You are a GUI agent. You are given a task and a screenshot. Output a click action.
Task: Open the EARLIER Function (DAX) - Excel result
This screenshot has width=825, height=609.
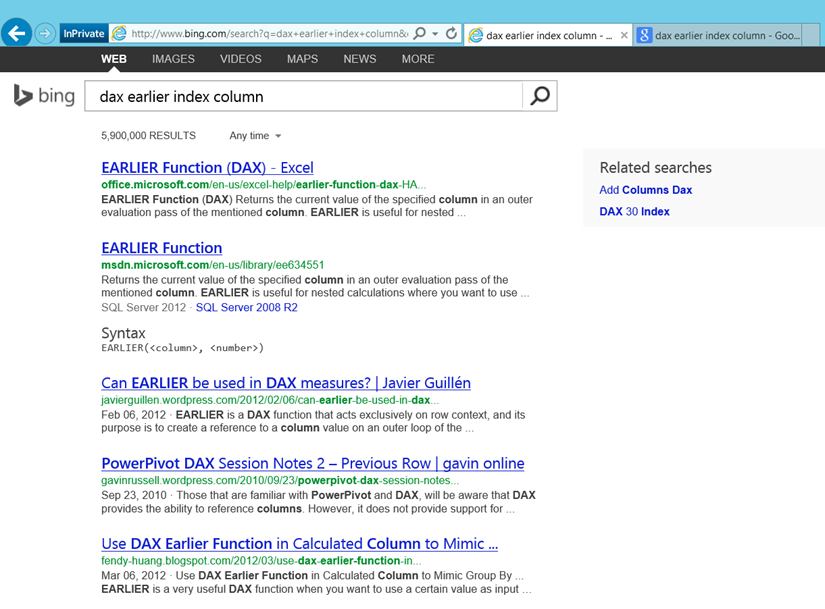click(x=207, y=167)
